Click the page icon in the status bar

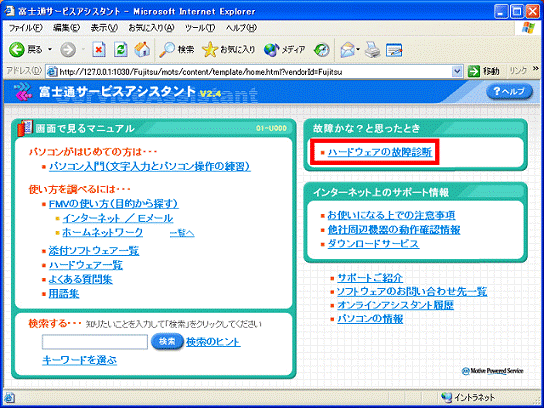[x=9, y=397]
